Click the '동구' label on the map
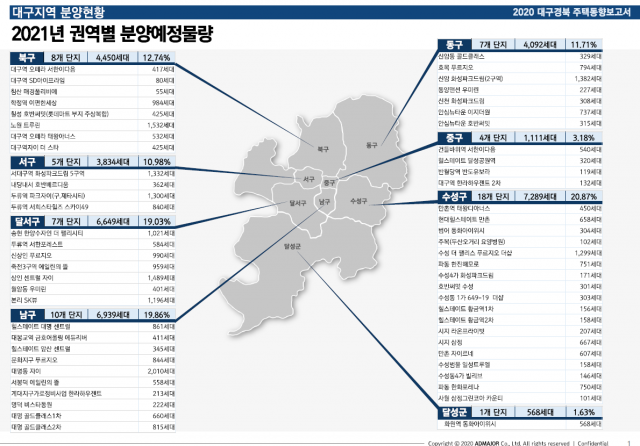Viewport: 640px width, 446px height. [x=372, y=145]
